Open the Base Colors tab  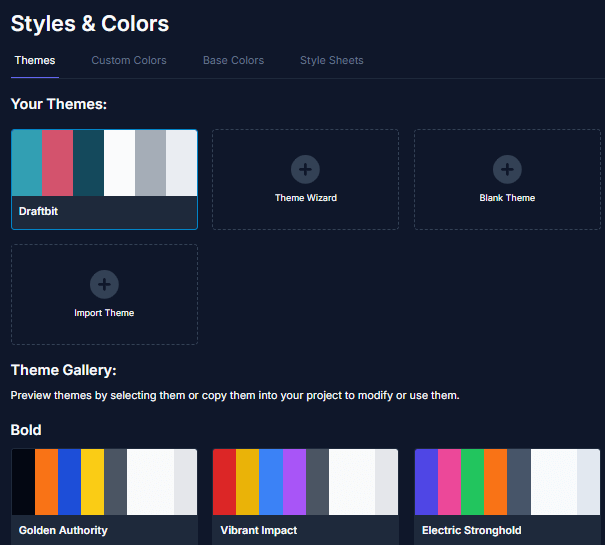click(x=233, y=61)
